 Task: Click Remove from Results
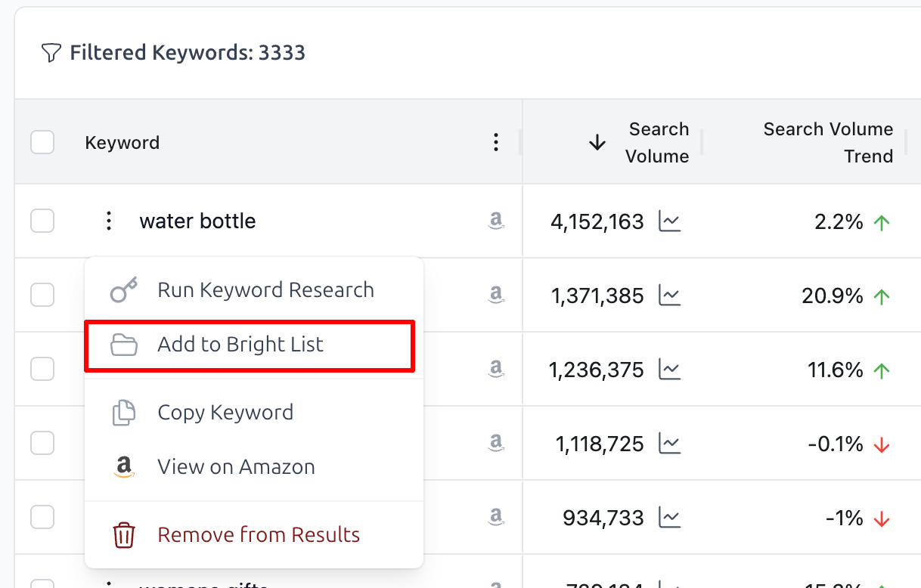[x=258, y=534]
